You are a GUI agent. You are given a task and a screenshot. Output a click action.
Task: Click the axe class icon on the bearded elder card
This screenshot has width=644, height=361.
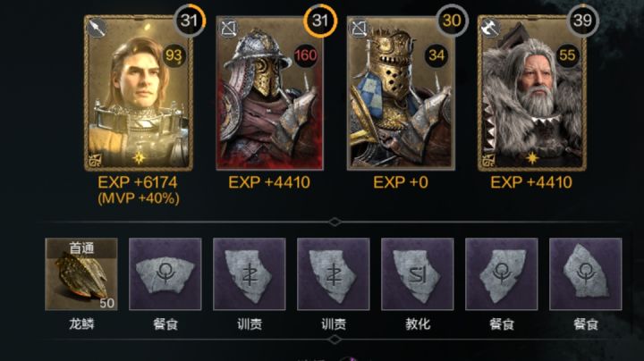pos(490,29)
